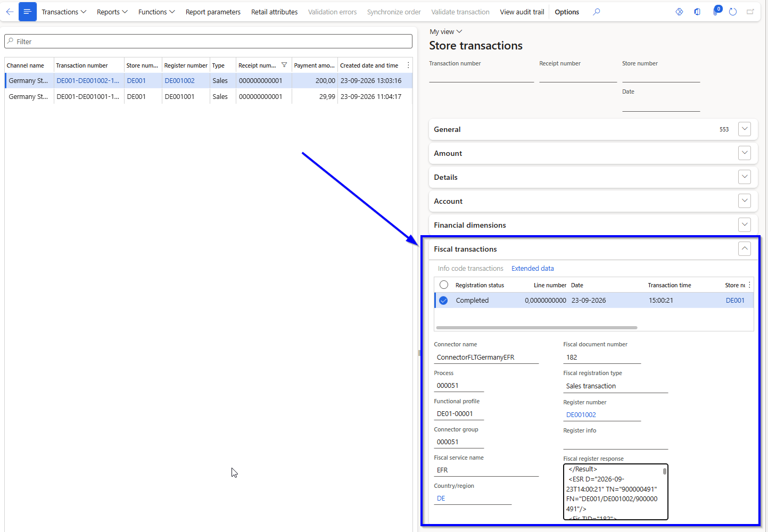Open the attachments icon with badge 0
Viewport: 768px width, 532px height.
[716, 11]
